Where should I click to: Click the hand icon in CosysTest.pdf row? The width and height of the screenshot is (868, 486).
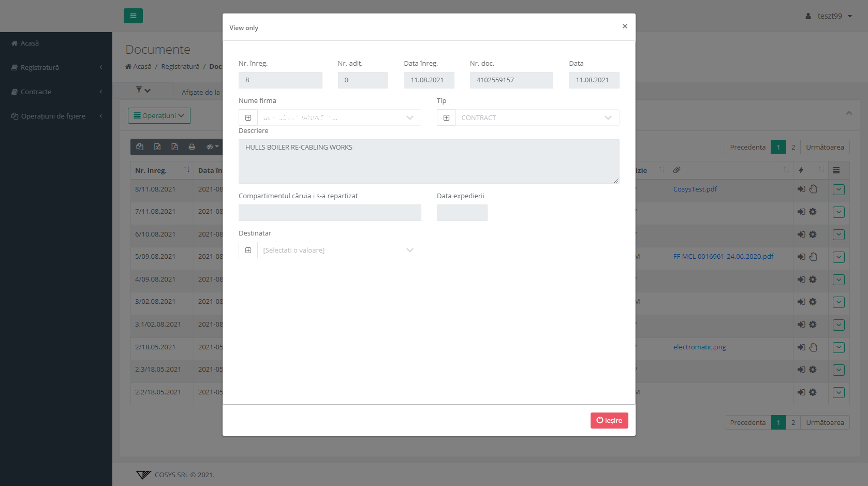point(813,189)
